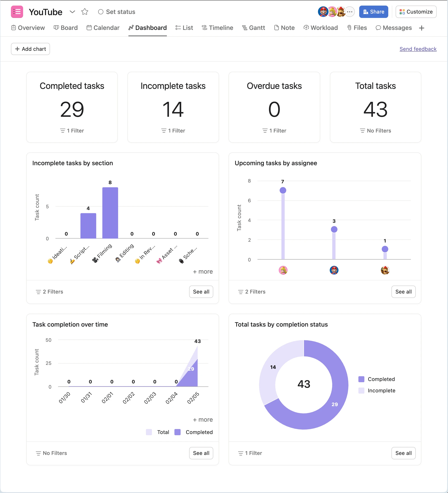See all in Task completion over time

pyautogui.click(x=201, y=453)
